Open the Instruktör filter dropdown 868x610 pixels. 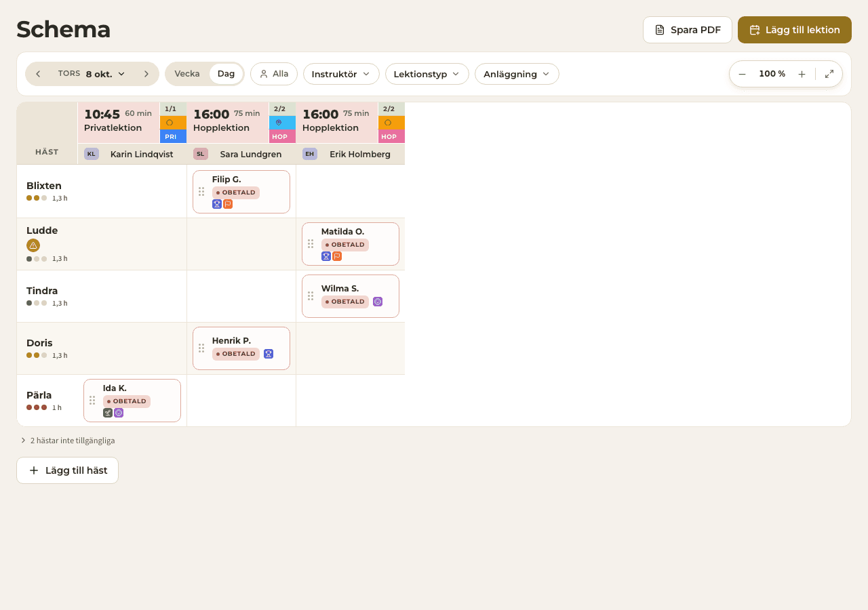[341, 74]
